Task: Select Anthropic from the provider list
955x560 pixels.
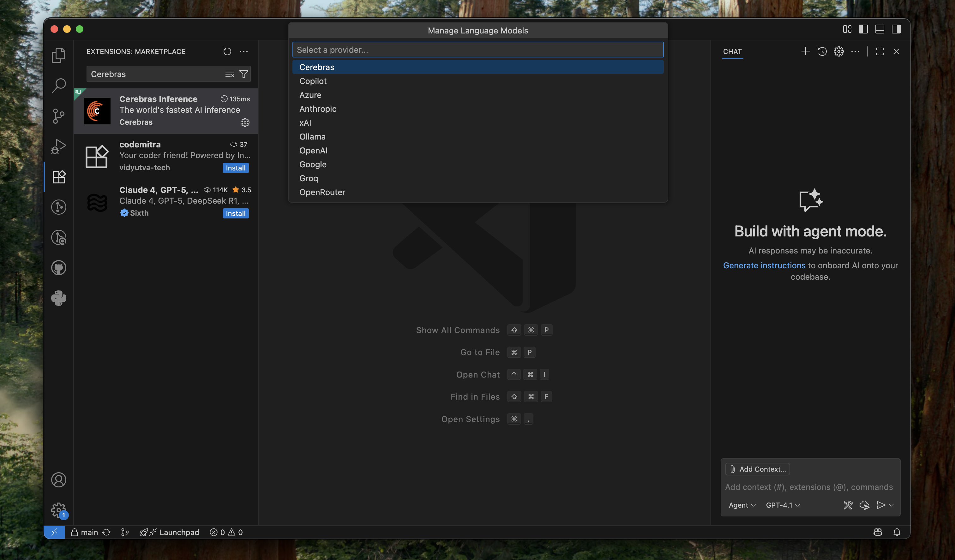Action: coord(318,109)
